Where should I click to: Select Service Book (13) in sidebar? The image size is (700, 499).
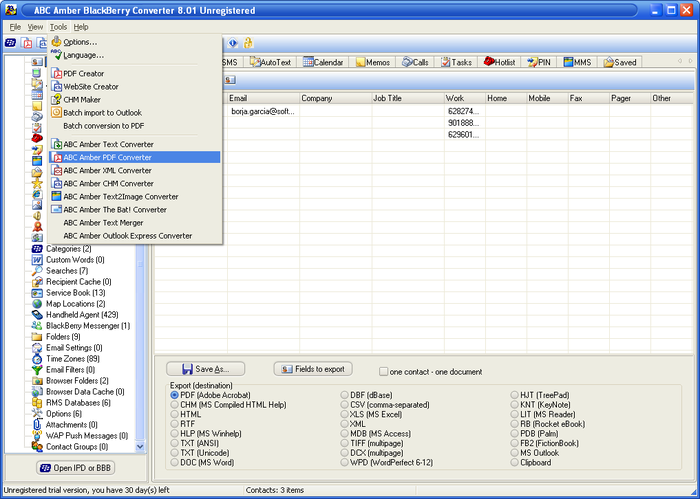coord(75,293)
